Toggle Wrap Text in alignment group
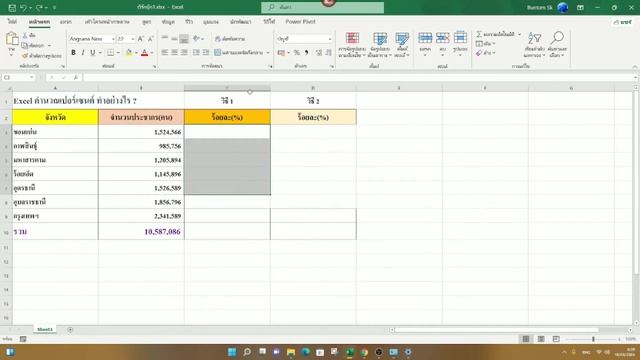 tap(230, 39)
